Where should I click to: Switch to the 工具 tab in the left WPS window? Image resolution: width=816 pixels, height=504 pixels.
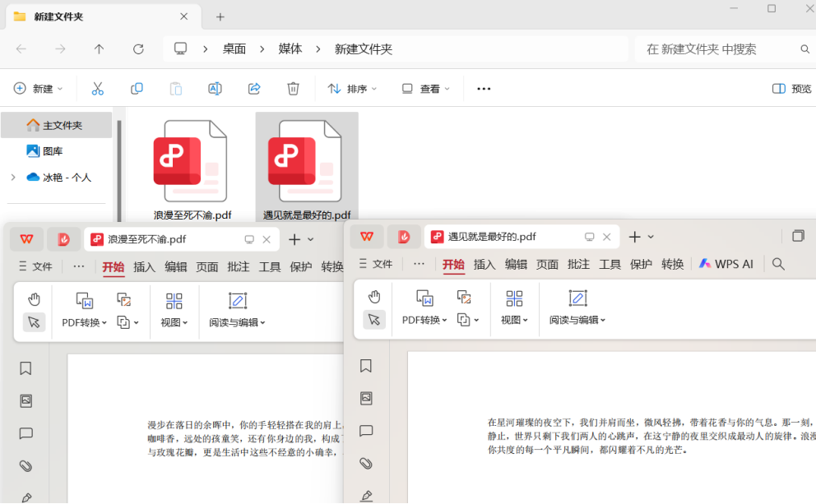click(270, 267)
